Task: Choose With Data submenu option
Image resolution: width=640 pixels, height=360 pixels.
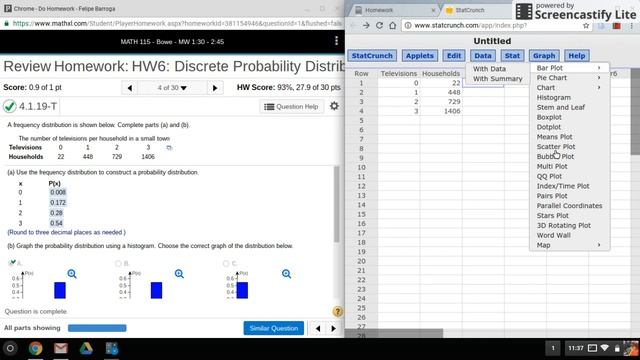Action: pyautogui.click(x=489, y=69)
